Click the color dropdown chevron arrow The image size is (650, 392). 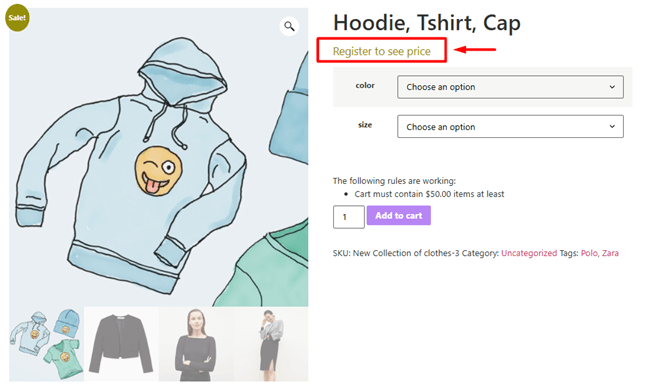coord(612,87)
